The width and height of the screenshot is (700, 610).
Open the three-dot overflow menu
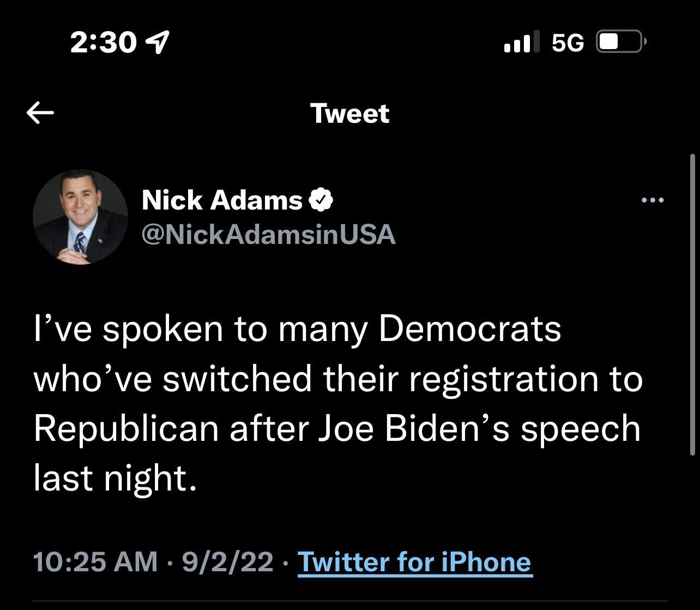653,200
